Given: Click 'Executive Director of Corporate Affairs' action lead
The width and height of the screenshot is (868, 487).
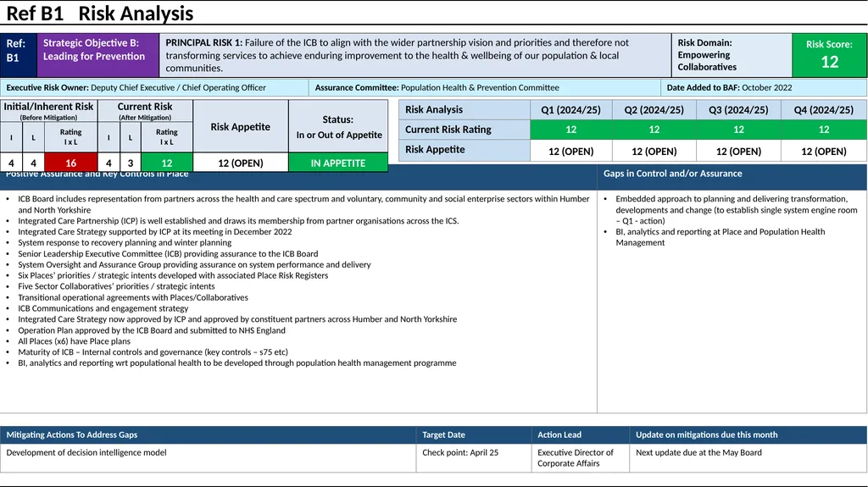Looking at the screenshot, I should [576, 457].
